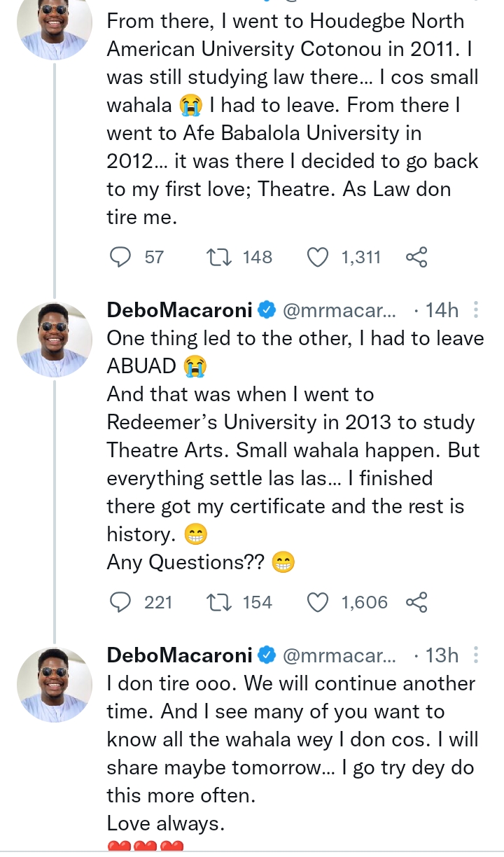This screenshot has width=504, height=857.
Task: Open DeboMacaroni profile name on 14h tweet
Action: click(x=178, y=309)
